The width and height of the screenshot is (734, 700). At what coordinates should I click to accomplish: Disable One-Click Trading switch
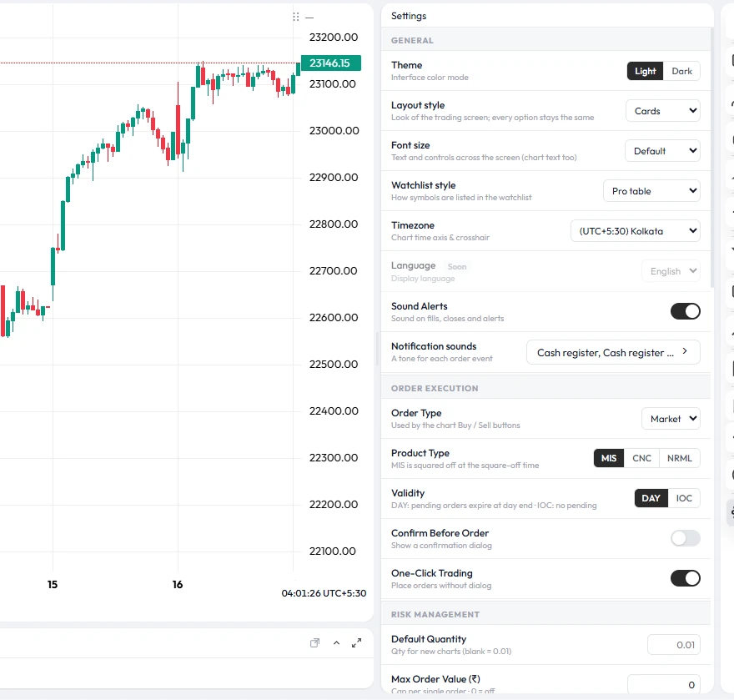point(686,578)
